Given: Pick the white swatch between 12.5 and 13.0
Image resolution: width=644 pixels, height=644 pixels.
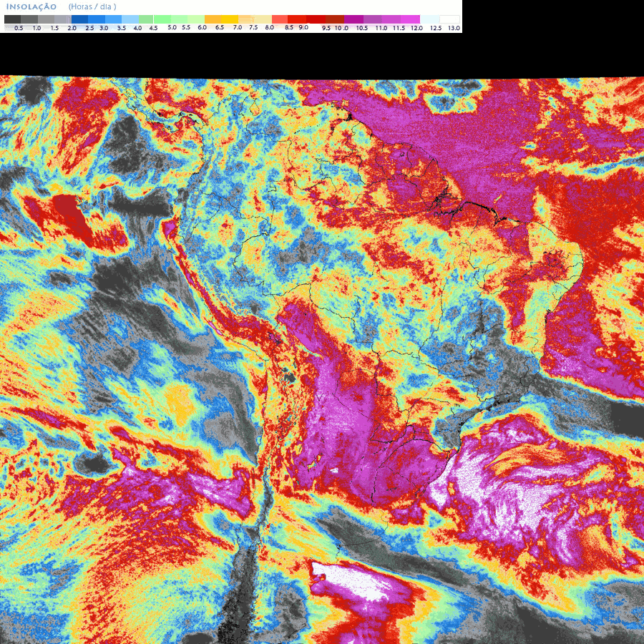Looking at the screenshot, I should [x=449, y=19].
